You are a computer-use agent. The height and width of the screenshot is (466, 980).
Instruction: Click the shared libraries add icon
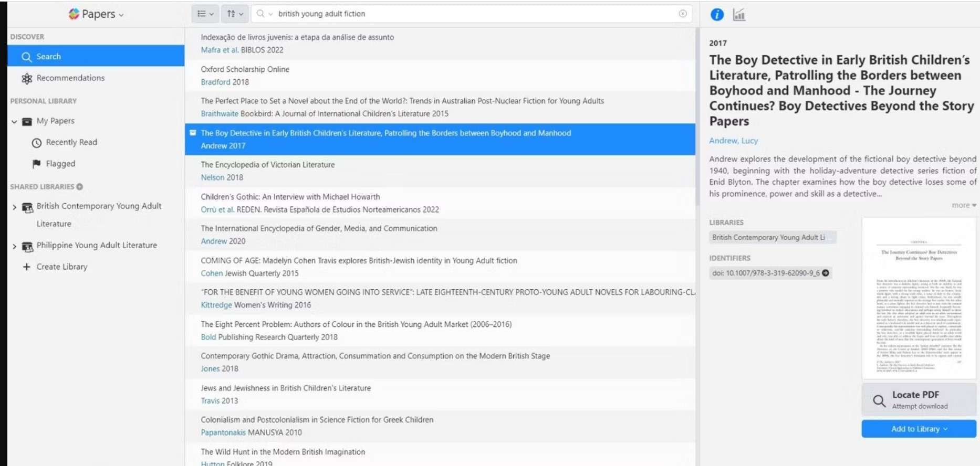coord(80,186)
